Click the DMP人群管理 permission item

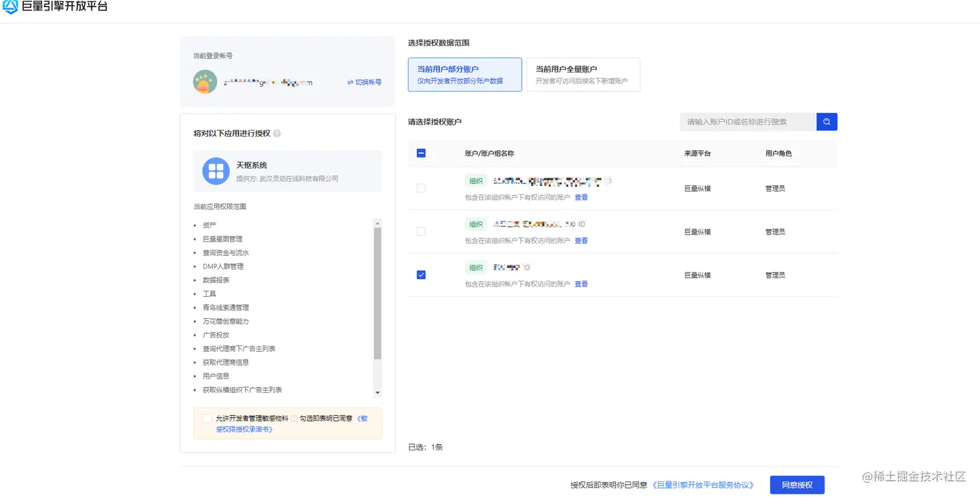[223, 266]
